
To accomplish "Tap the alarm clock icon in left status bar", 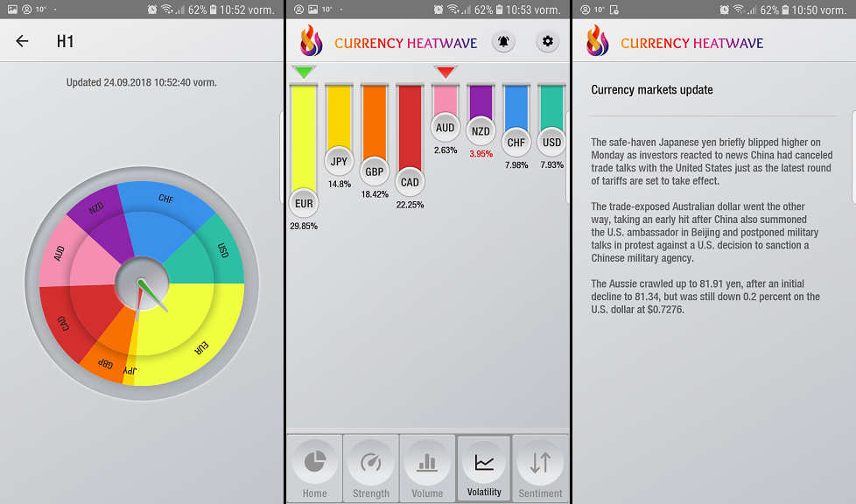I will [x=152, y=10].
